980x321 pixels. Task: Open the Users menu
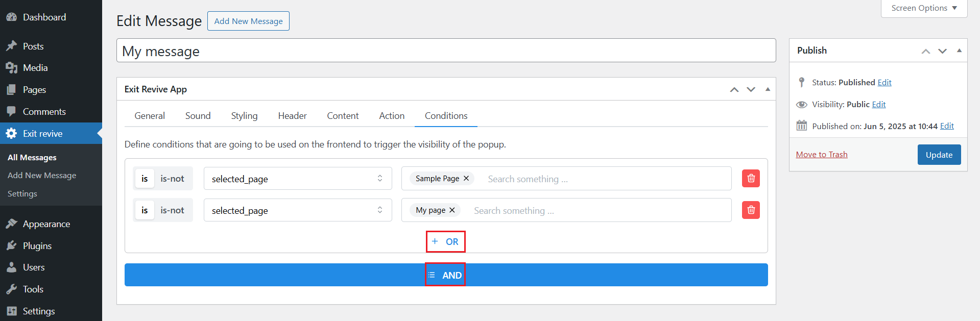coord(34,267)
